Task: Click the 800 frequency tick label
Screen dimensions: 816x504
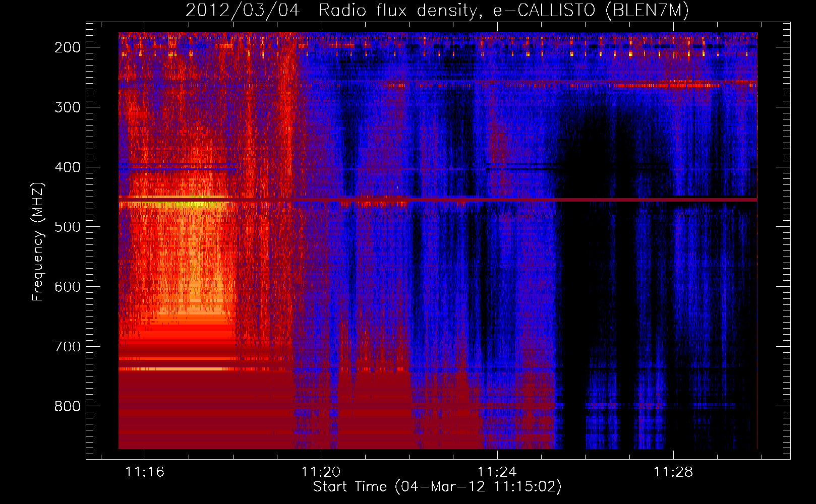Action: pyautogui.click(x=68, y=406)
